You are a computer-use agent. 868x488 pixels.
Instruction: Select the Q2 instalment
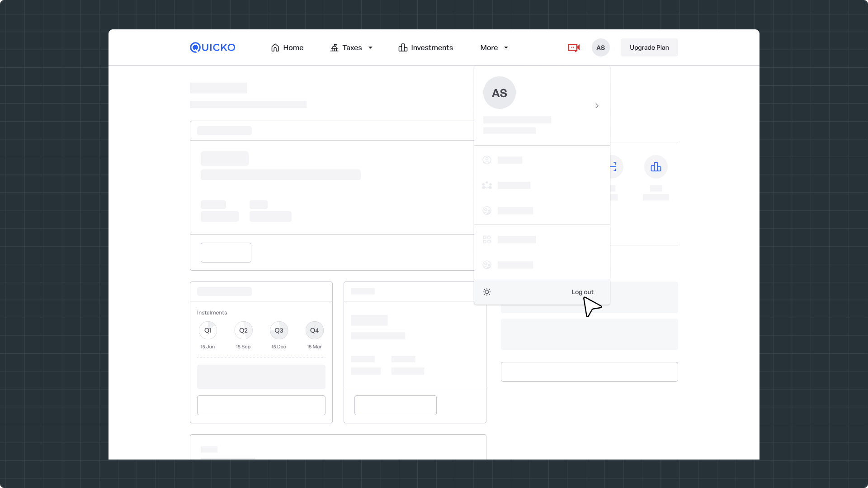pos(243,330)
